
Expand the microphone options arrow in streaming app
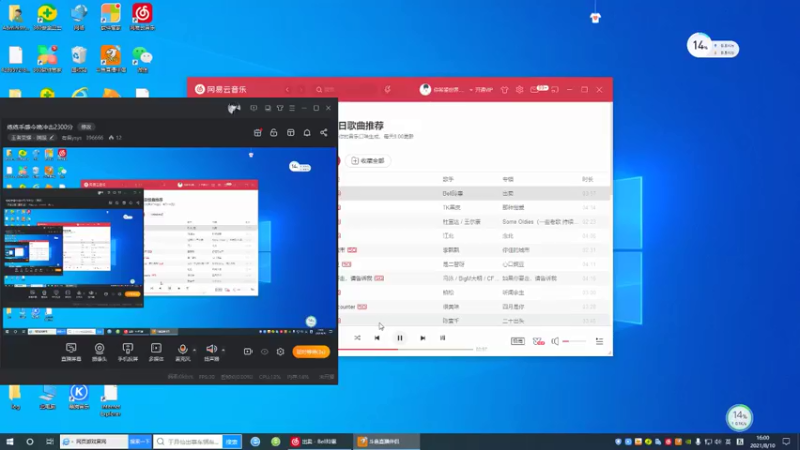point(194,350)
